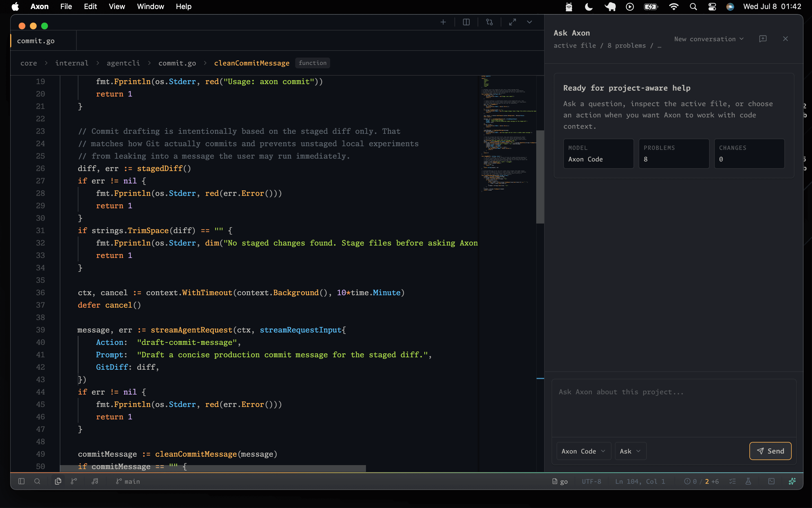812x508 pixels.
Task: Click the core breadcrumb segment
Action: point(28,63)
